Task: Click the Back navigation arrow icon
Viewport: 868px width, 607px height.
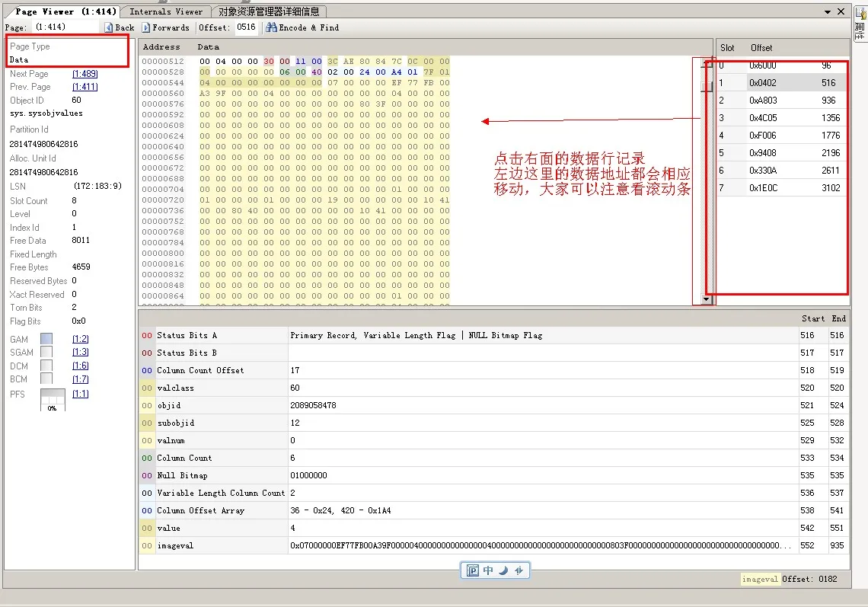Action: click(x=109, y=27)
